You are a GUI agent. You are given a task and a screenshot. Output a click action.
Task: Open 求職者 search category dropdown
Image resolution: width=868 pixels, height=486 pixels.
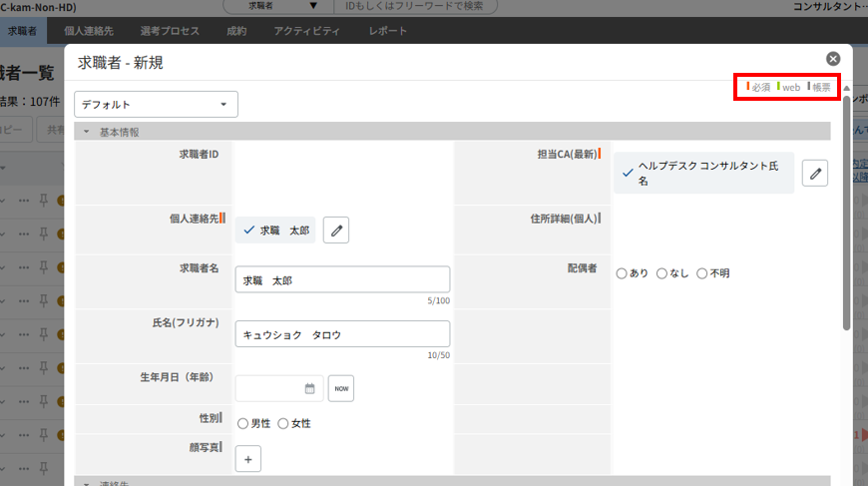[277, 6]
